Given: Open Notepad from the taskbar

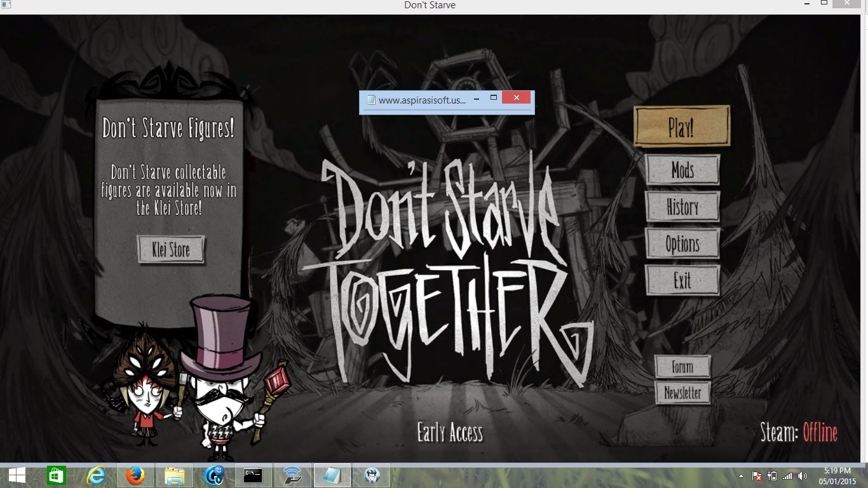Looking at the screenshot, I should point(332,475).
